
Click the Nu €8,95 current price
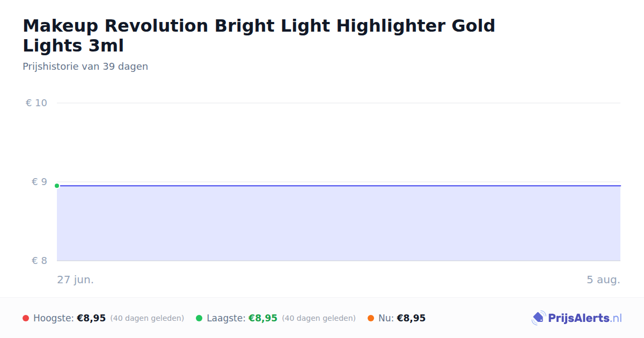[x=411, y=318]
